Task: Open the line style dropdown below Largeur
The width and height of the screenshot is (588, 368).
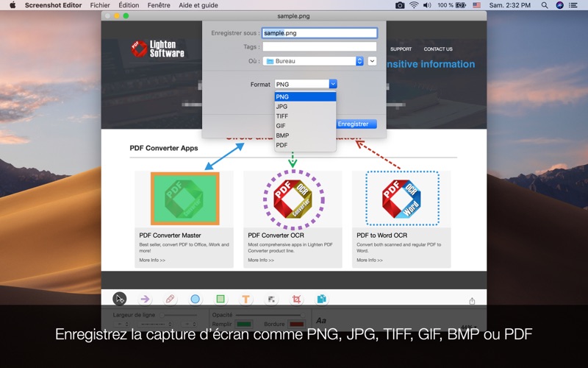Action: tap(156, 324)
